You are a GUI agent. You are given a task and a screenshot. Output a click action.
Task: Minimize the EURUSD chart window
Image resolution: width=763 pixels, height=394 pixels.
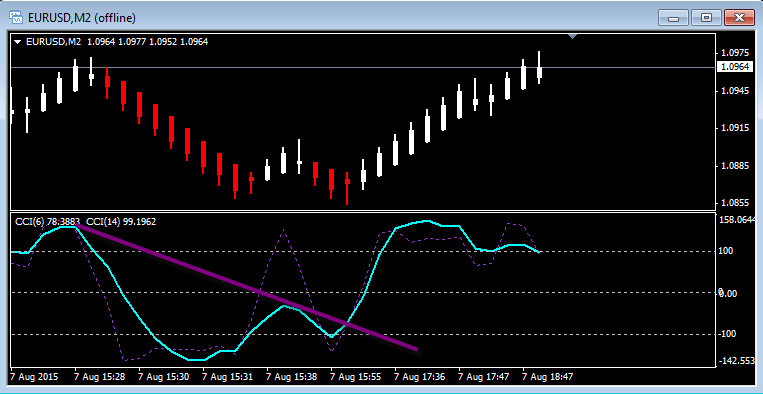click(673, 18)
